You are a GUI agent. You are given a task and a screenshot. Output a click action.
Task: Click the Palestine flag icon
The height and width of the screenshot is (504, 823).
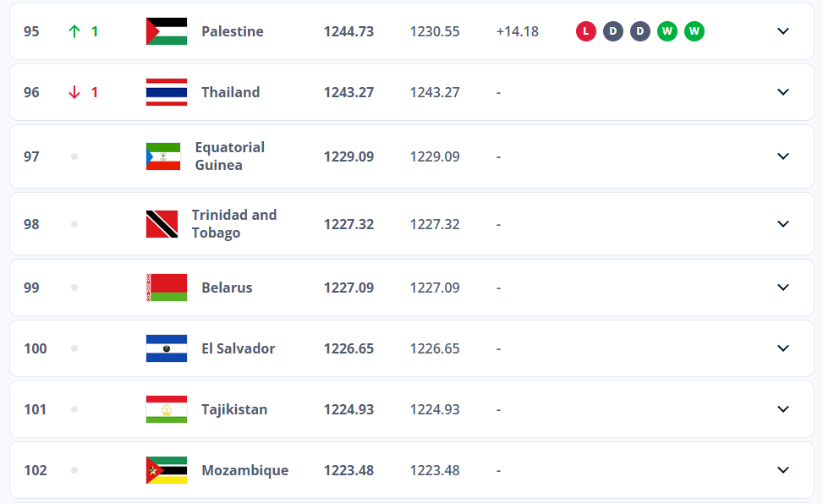pos(167,31)
